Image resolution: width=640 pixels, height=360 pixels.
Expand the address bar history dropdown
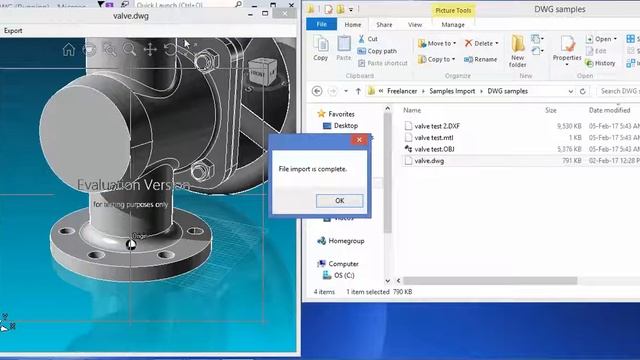571,91
